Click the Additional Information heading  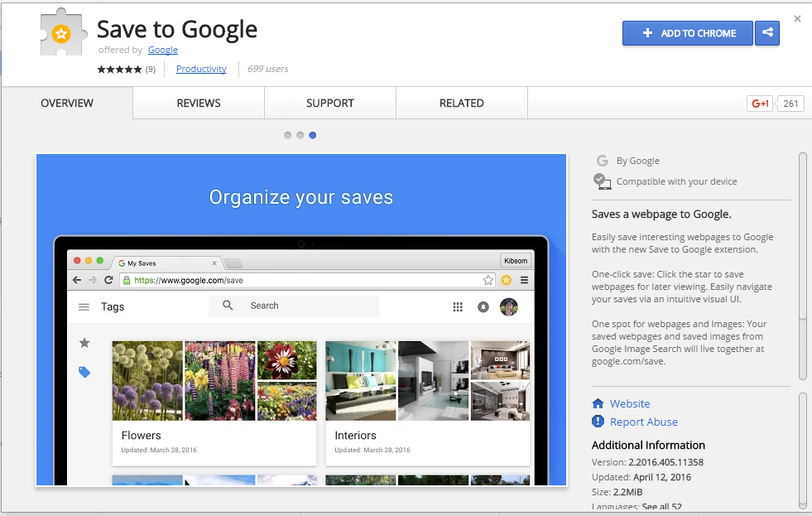coord(648,445)
